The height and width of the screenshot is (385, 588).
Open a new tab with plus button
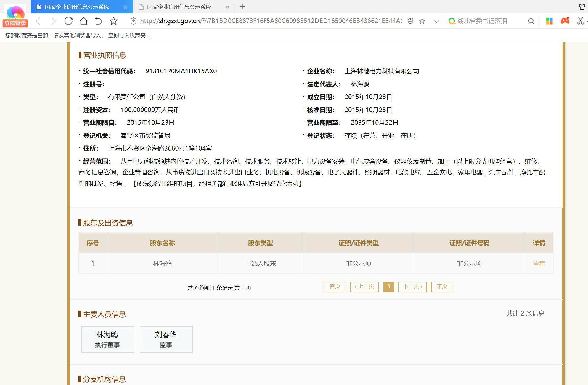click(242, 7)
